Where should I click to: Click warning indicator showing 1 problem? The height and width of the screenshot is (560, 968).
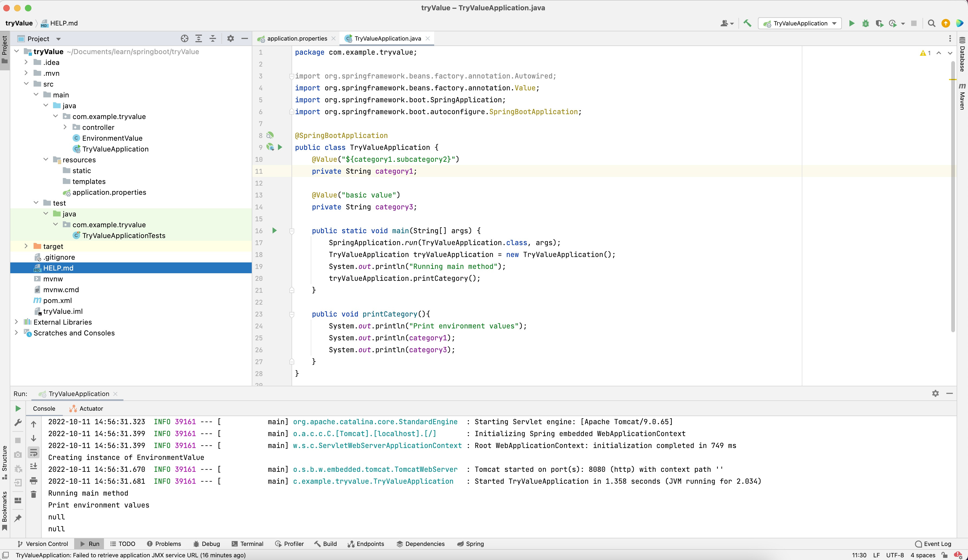point(925,53)
